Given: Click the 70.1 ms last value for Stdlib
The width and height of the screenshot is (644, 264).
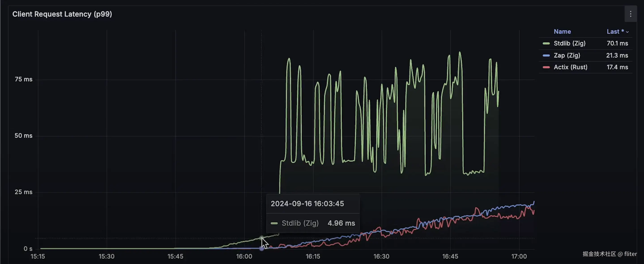Looking at the screenshot, I should coord(617,43).
